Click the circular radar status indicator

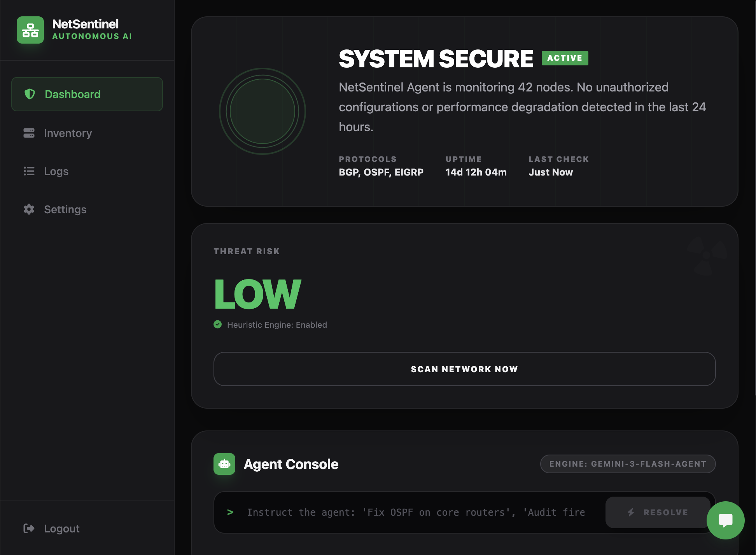262,111
